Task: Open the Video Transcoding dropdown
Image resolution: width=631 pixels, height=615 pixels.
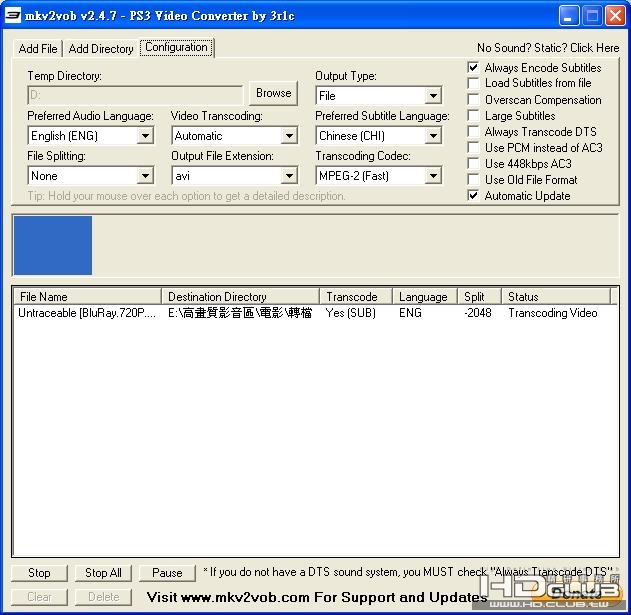Action: point(235,136)
